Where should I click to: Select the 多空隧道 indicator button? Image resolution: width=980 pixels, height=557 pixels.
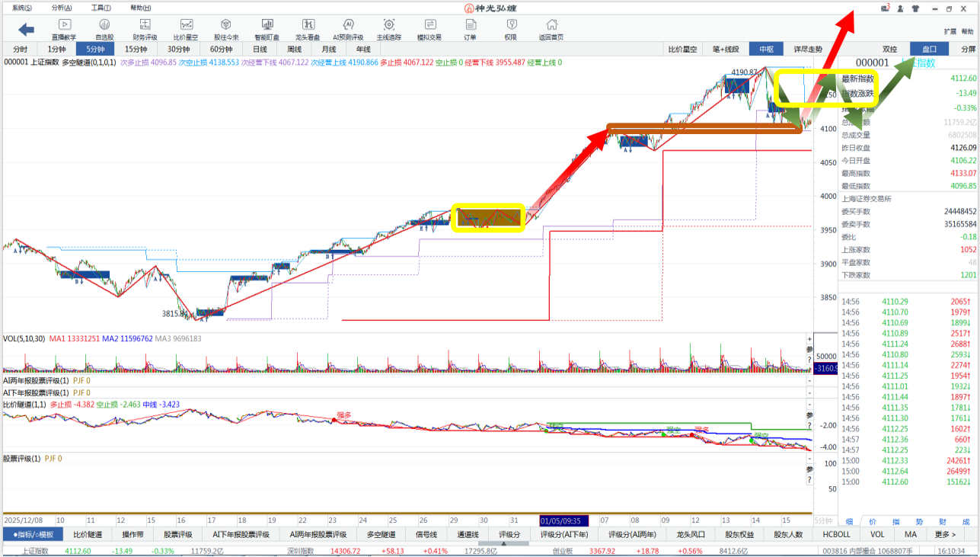pyautogui.click(x=382, y=534)
